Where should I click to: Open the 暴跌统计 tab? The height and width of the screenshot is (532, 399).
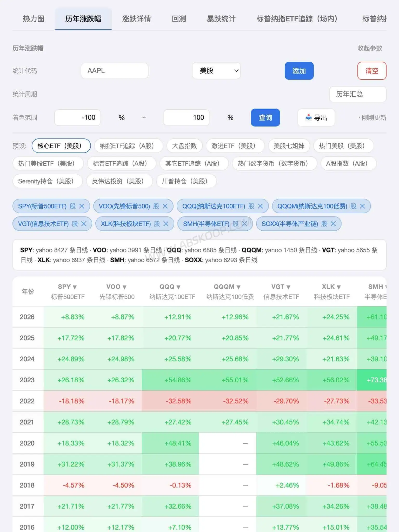pyautogui.click(x=221, y=19)
